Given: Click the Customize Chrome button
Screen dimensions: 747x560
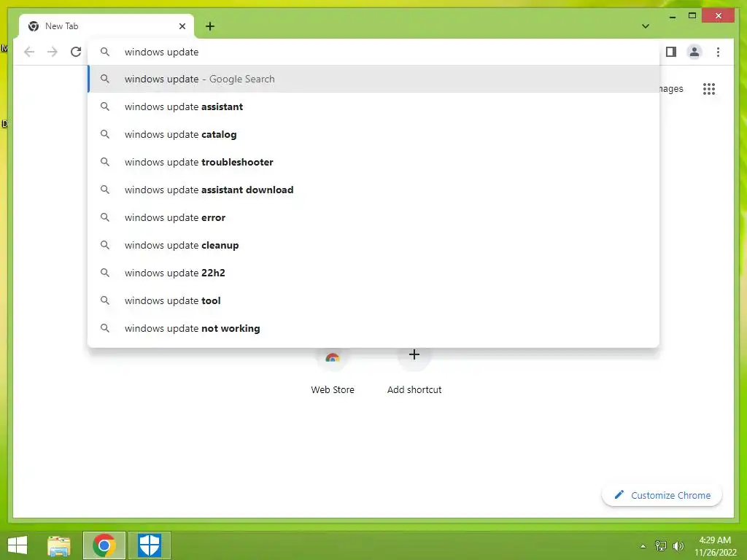Looking at the screenshot, I should tap(662, 495).
